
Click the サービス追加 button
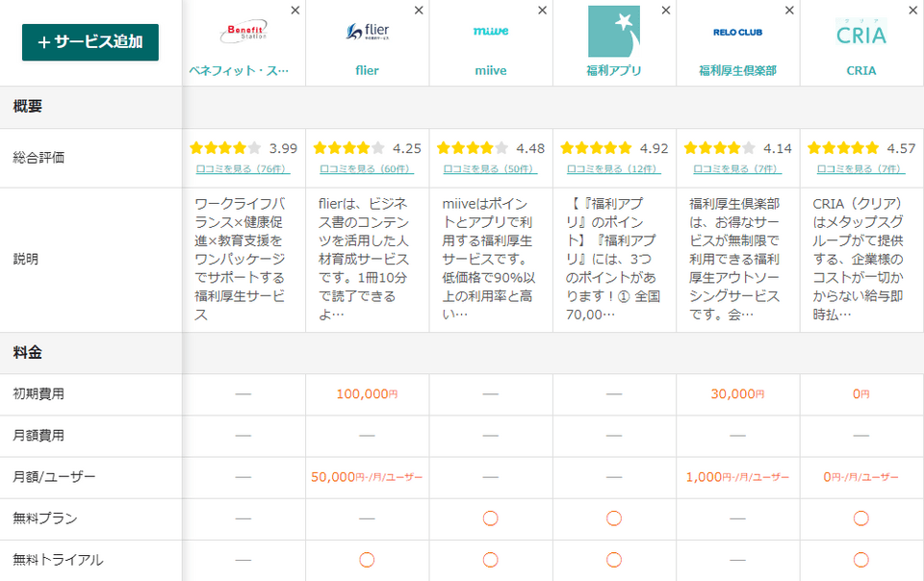[x=90, y=42]
